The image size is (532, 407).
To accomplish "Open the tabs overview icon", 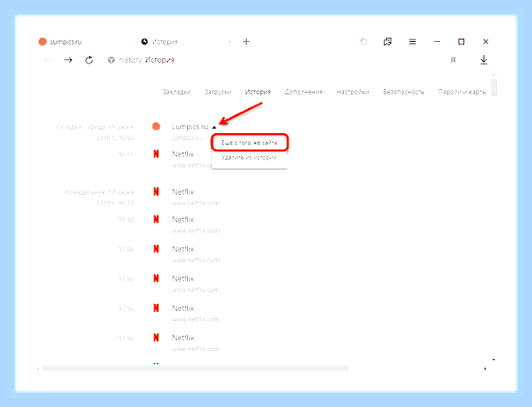I will (388, 42).
